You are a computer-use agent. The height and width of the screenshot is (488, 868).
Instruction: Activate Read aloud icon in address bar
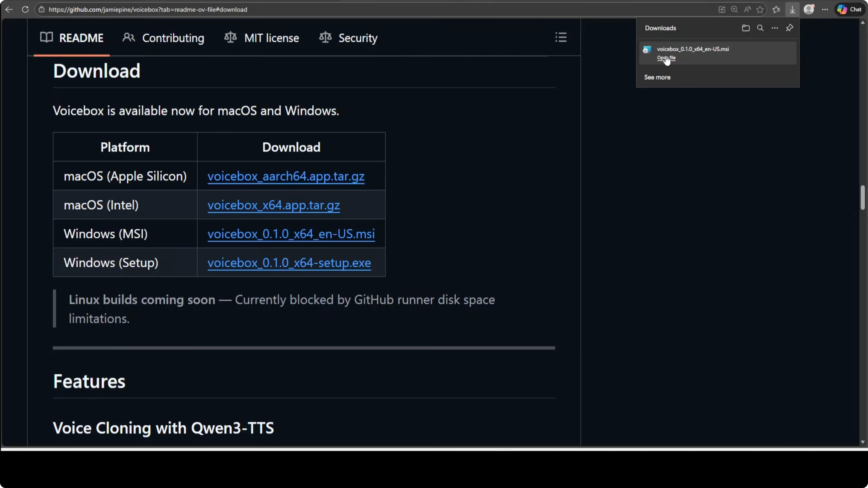(747, 9)
